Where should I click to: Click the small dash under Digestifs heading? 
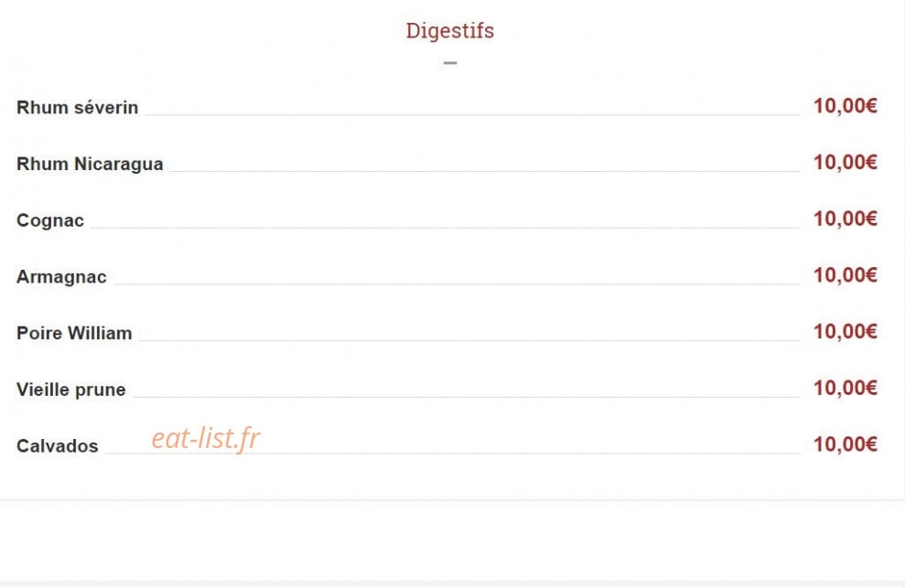click(x=450, y=63)
